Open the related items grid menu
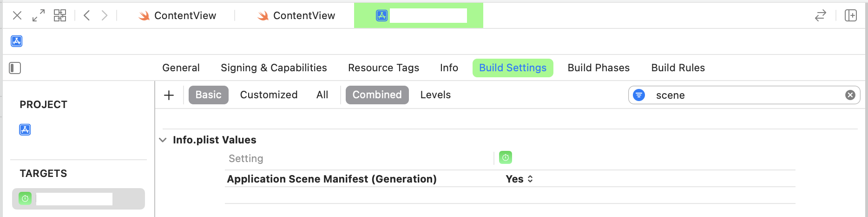Screen dimensions: 868x217 tap(60, 15)
